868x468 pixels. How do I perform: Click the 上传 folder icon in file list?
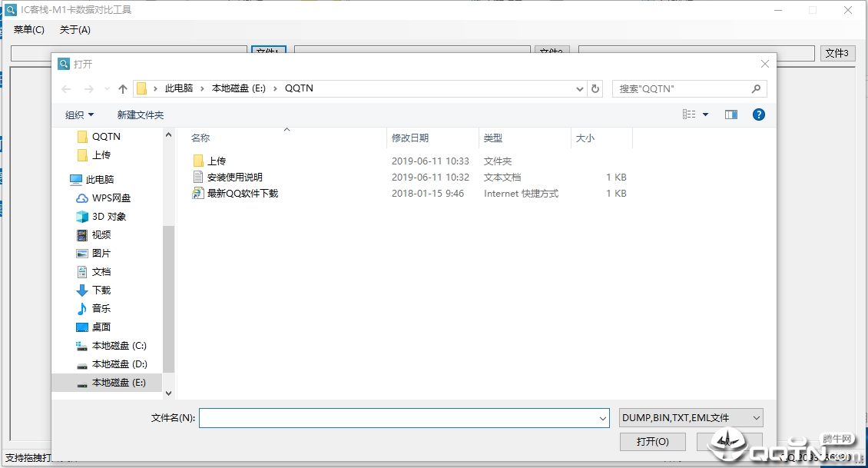(198, 161)
